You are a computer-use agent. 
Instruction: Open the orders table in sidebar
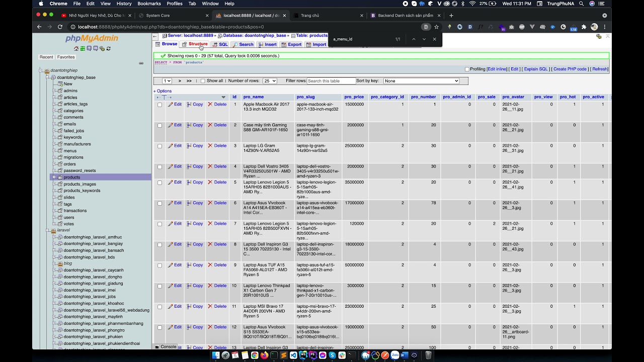[x=70, y=164]
